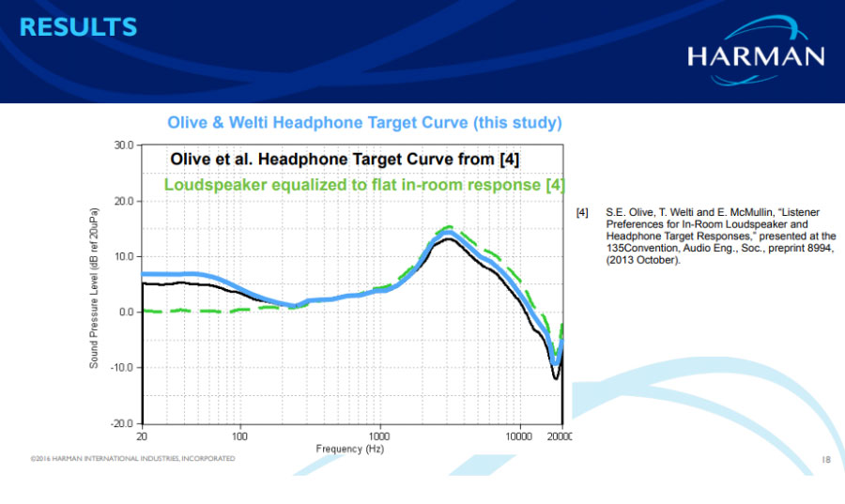Click the 100 frequency tick label

pos(239,436)
